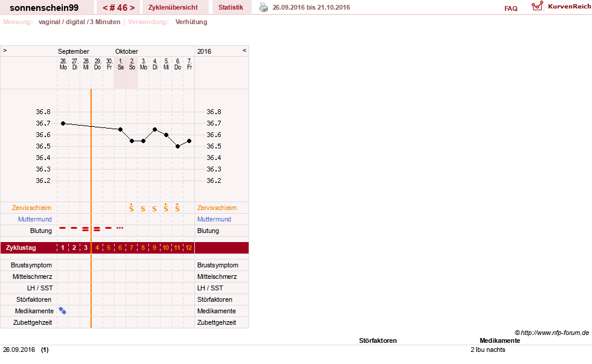Click the cycle number '< # 46 >' selector

[x=118, y=8]
